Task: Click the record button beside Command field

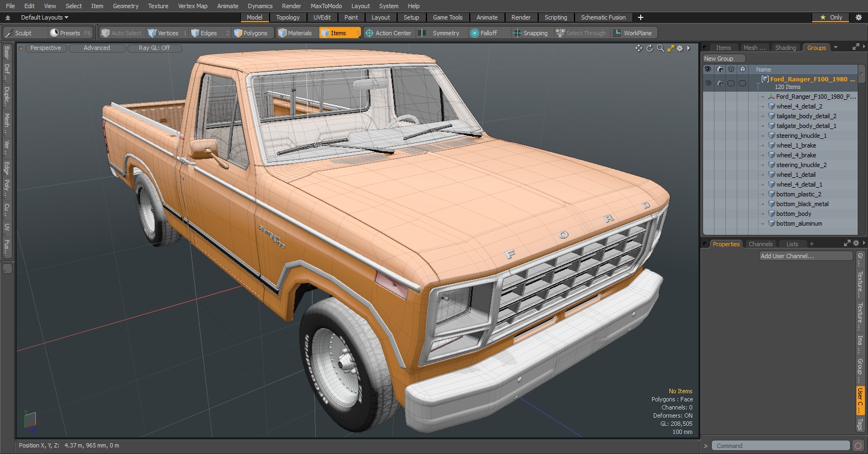Action: click(858, 446)
